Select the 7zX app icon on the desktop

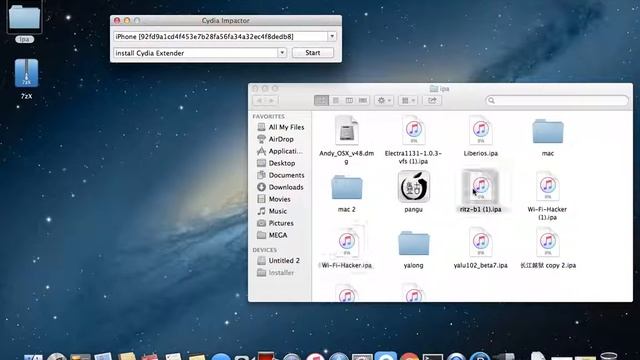pos(27,73)
